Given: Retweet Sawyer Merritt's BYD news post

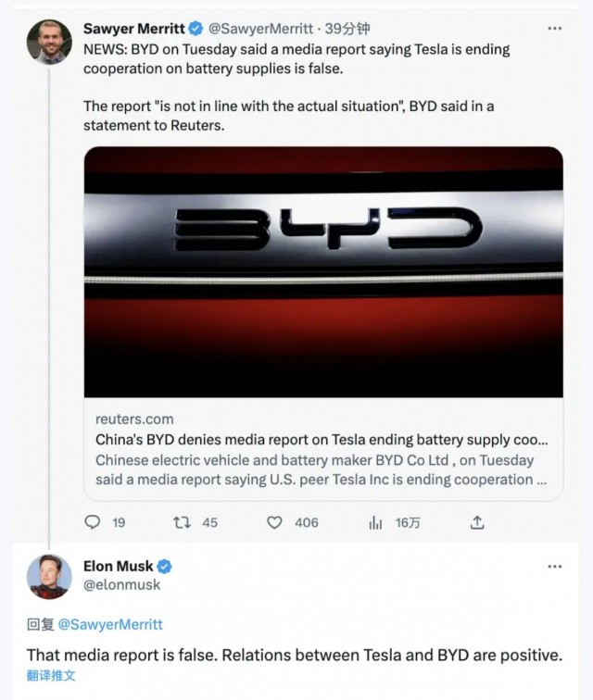Looking at the screenshot, I should [x=182, y=522].
